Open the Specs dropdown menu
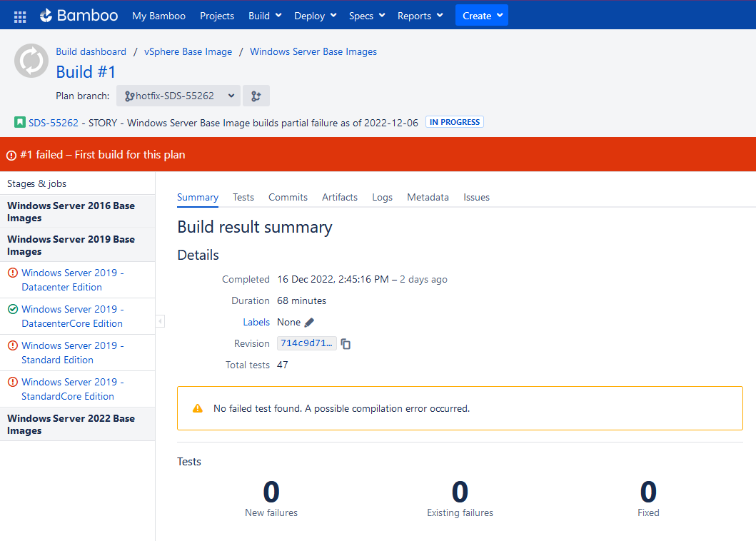This screenshot has height=541, width=756. click(x=367, y=16)
